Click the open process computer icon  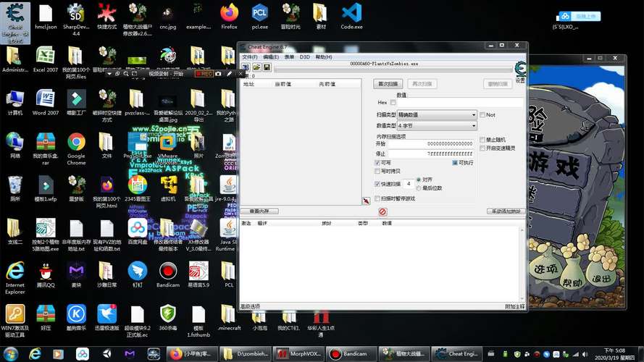[x=246, y=67]
